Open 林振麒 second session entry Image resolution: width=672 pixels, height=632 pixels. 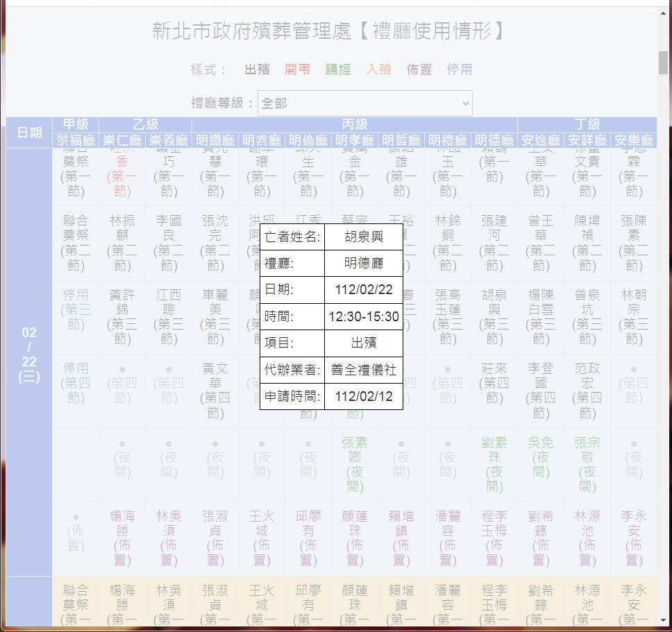[122, 243]
